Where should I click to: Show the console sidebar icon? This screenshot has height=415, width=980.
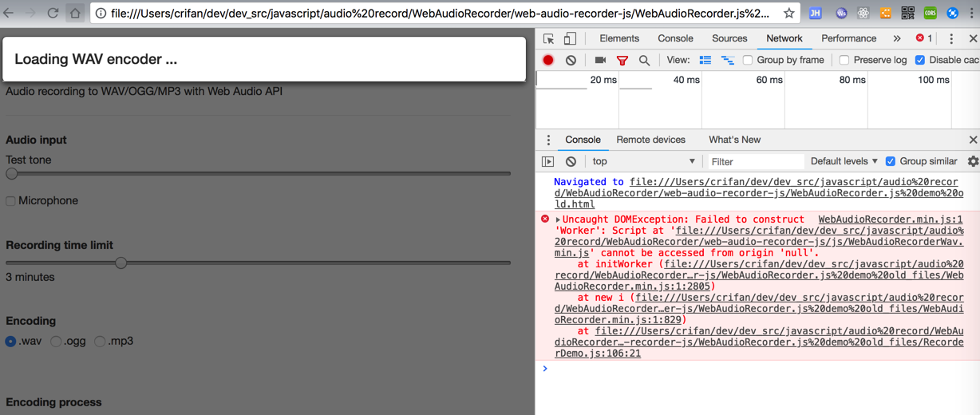coord(548,161)
